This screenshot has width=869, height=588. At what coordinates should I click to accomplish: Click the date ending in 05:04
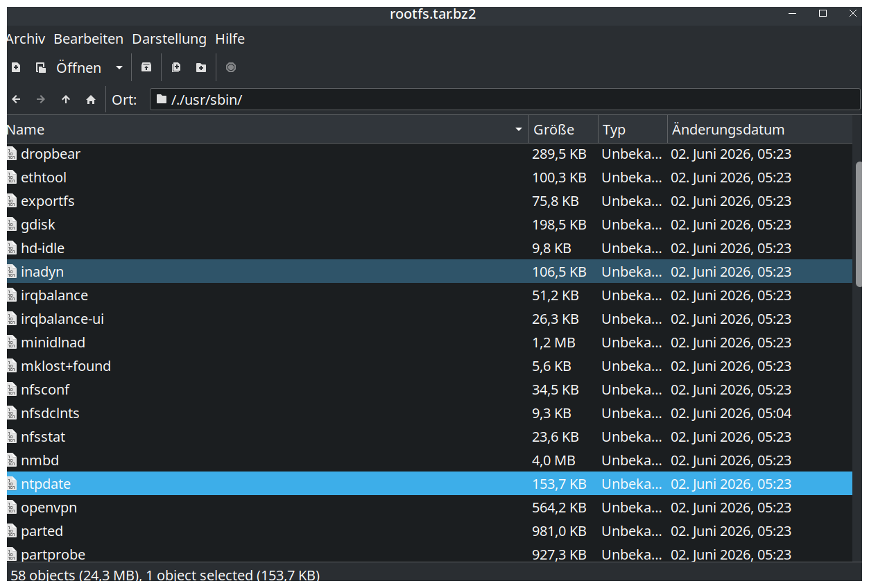pos(731,413)
